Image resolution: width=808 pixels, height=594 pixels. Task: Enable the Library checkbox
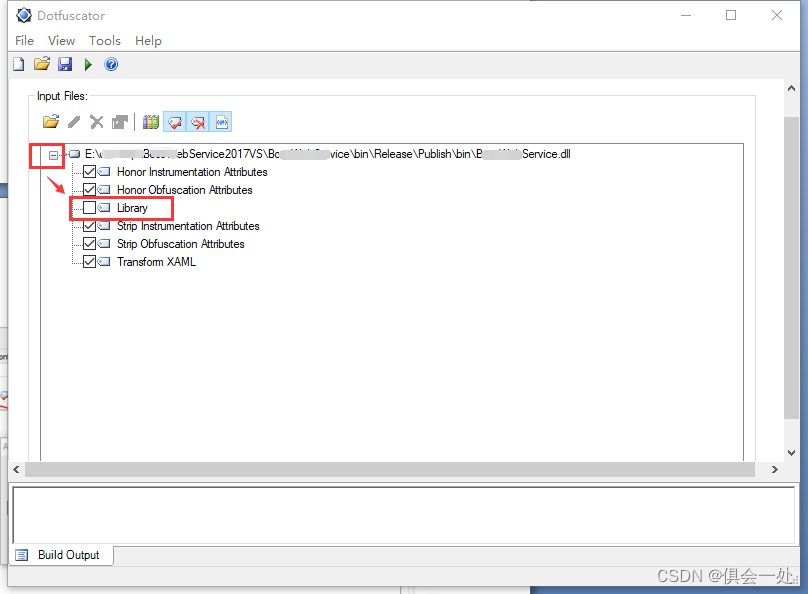(90, 208)
